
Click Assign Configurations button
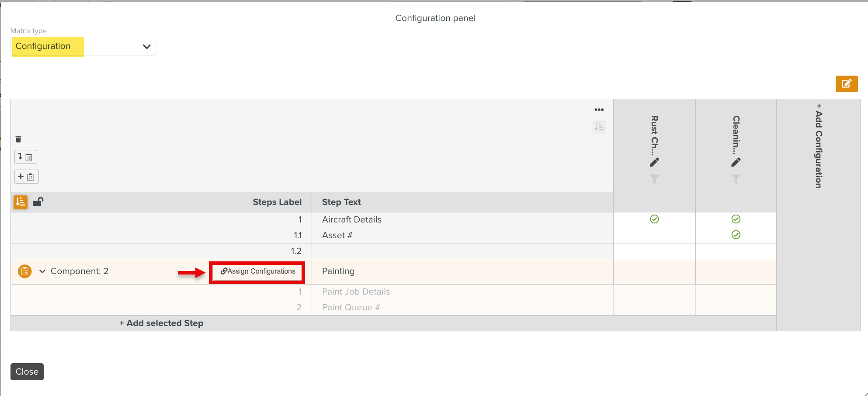(x=257, y=271)
